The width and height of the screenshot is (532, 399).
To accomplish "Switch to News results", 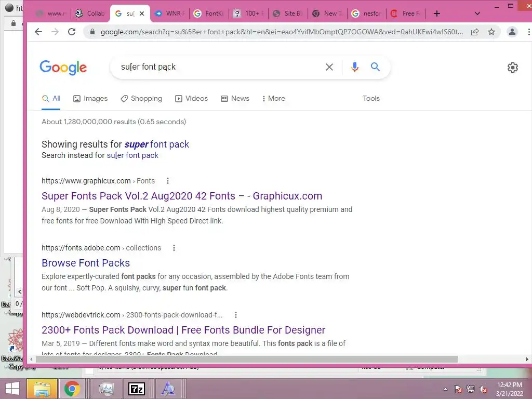I will coord(235,98).
